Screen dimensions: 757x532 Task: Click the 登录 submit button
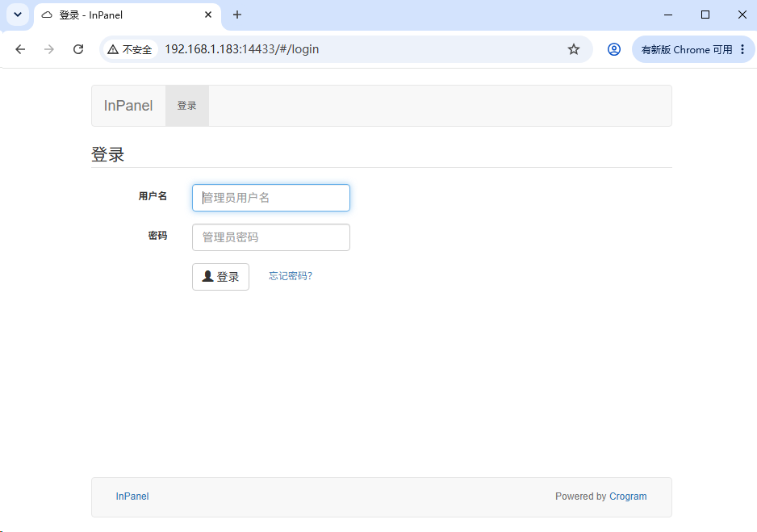point(220,277)
